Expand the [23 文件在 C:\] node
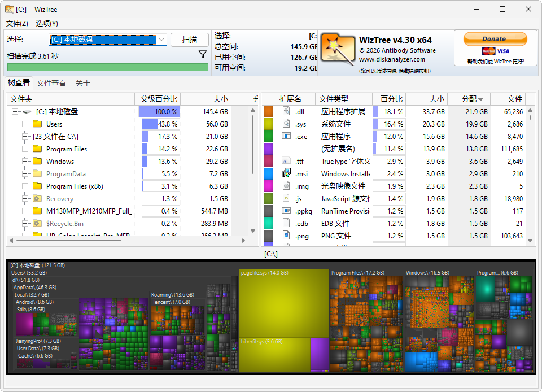The height and width of the screenshot is (392, 542). [25, 136]
